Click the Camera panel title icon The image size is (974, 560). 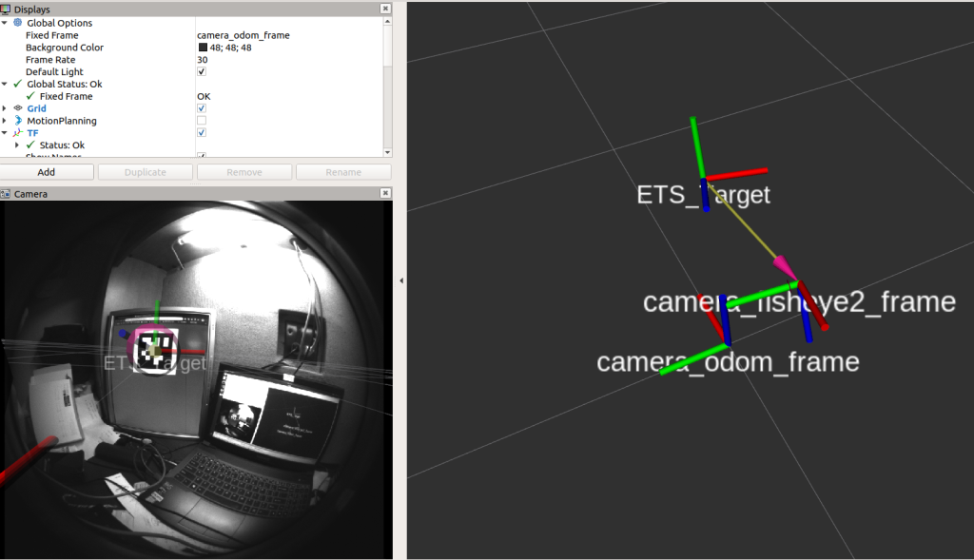click(x=6, y=194)
